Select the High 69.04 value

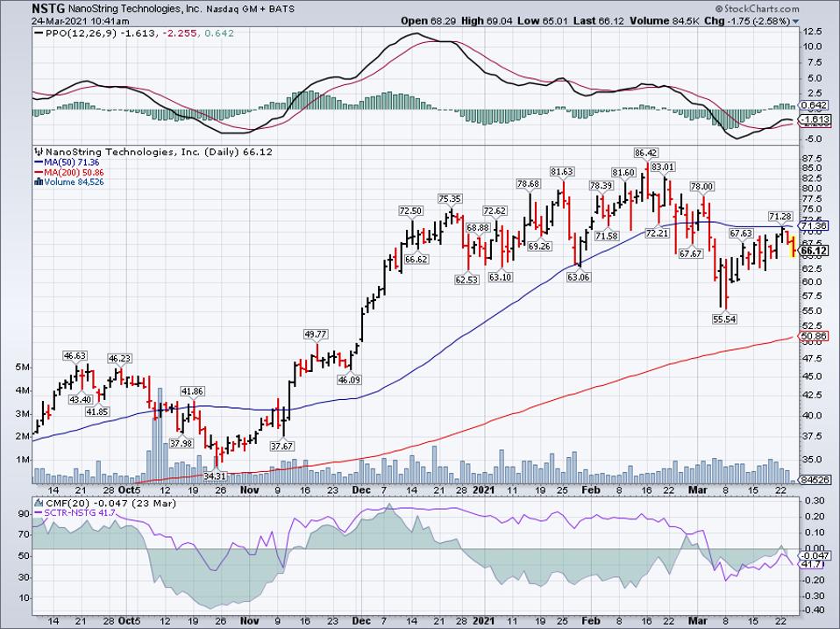point(487,21)
